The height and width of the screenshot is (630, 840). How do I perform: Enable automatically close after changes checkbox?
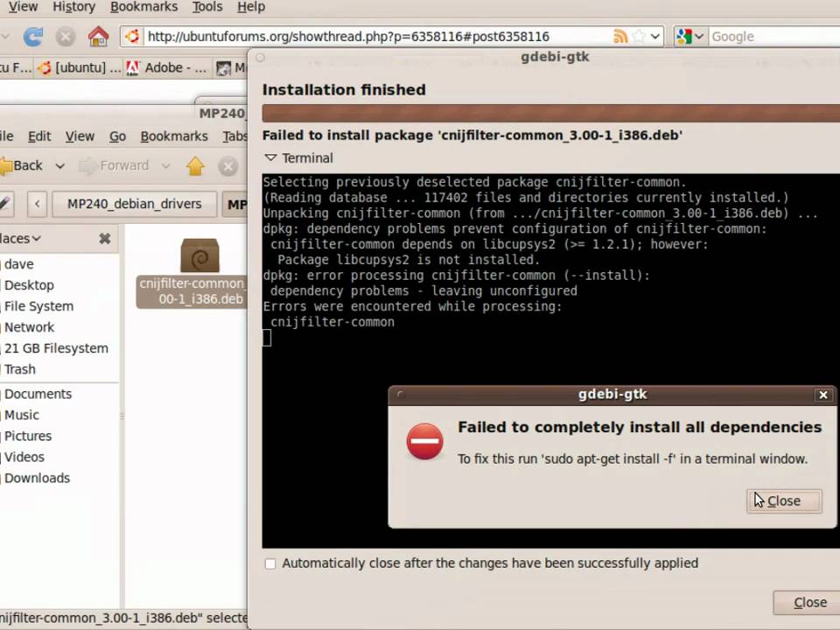[270, 563]
